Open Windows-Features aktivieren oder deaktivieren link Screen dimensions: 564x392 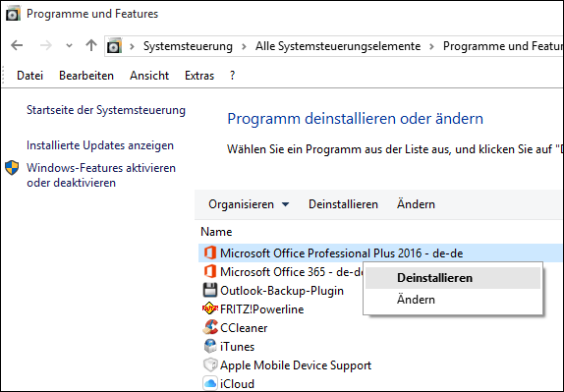click(101, 175)
